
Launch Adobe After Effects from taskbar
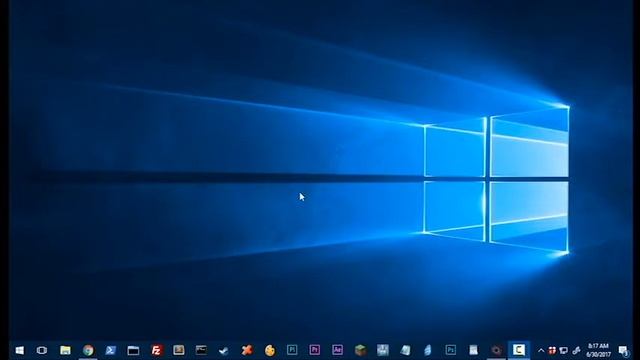(337, 350)
